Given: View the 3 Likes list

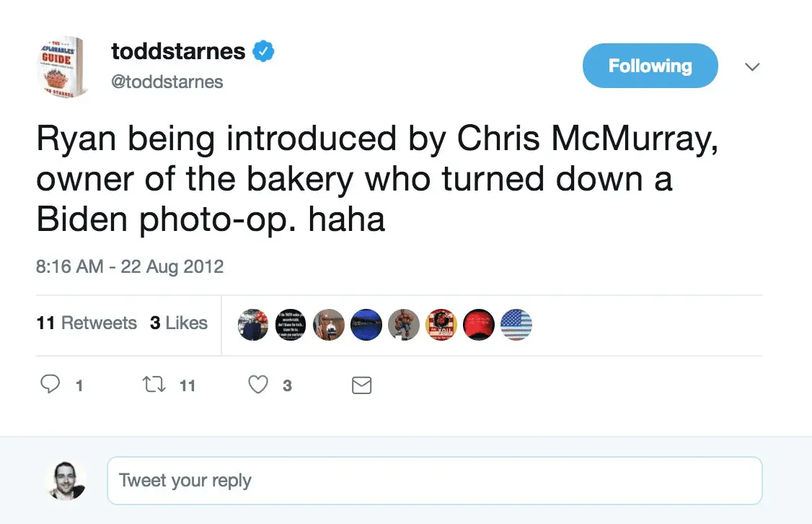Looking at the screenshot, I should pos(179,323).
